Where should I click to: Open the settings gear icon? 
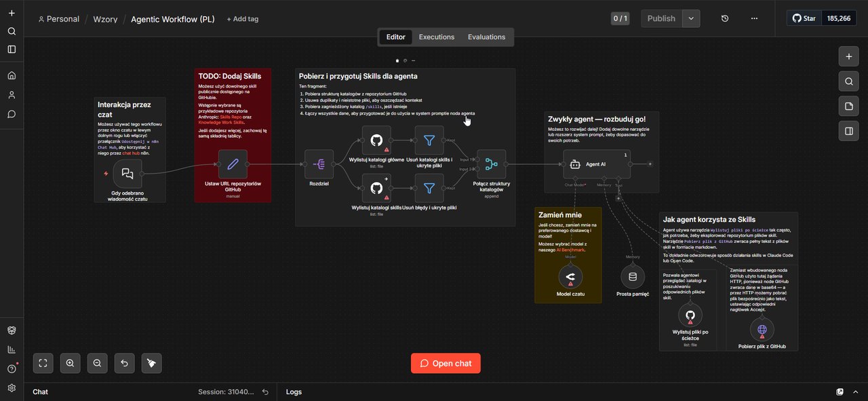pyautogui.click(x=12, y=388)
